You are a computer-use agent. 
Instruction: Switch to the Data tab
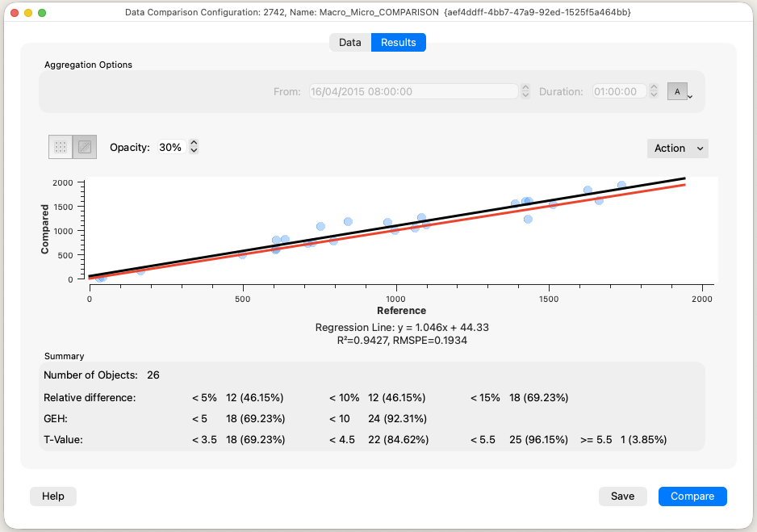pyautogui.click(x=350, y=43)
